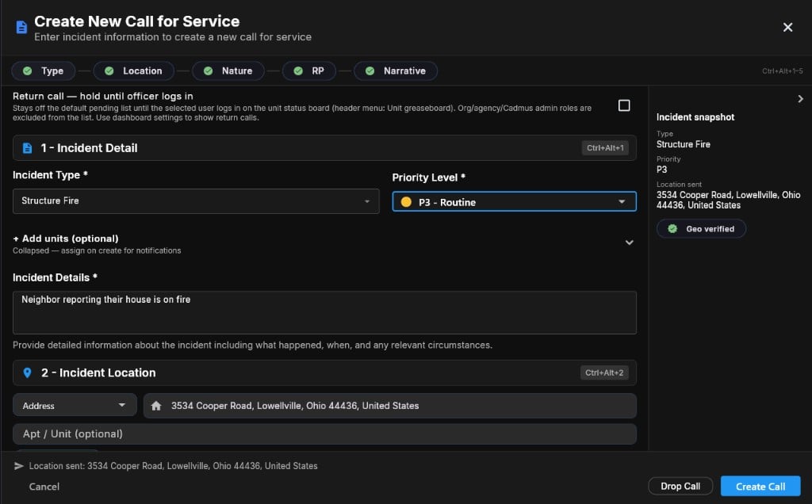812x504 pixels.
Task: Click the Incident snapshot heading
Action: click(695, 117)
